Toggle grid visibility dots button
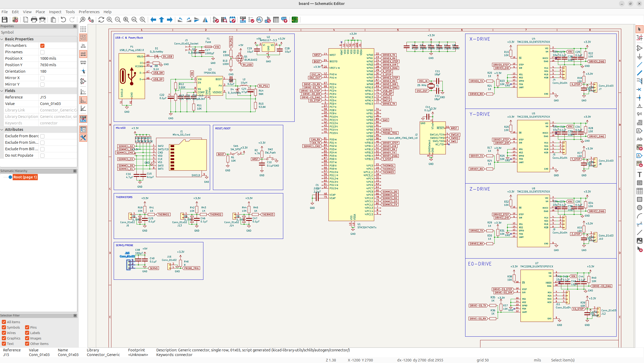The width and height of the screenshot is (644, 363). click(x=83, y=29)
